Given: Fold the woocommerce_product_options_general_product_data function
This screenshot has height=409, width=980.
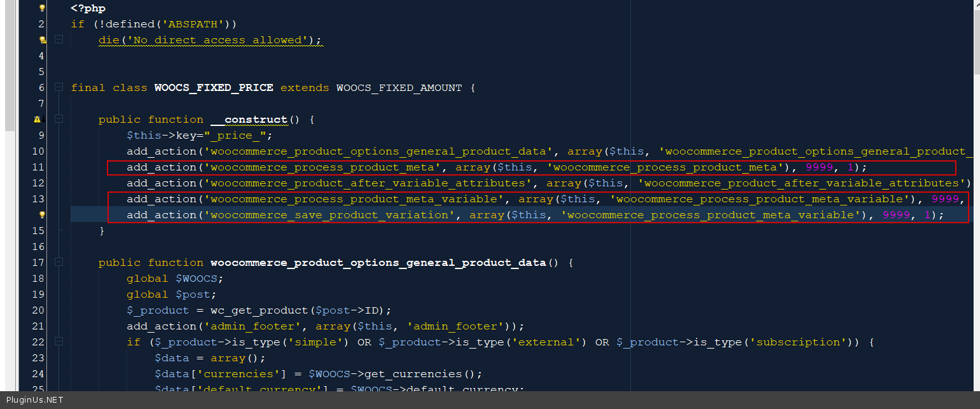Looking at the screenshot, I should point(59,263).
